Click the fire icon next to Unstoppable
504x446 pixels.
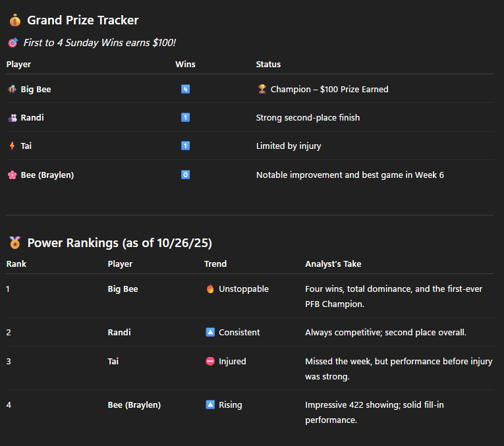(x=210, y=289)
